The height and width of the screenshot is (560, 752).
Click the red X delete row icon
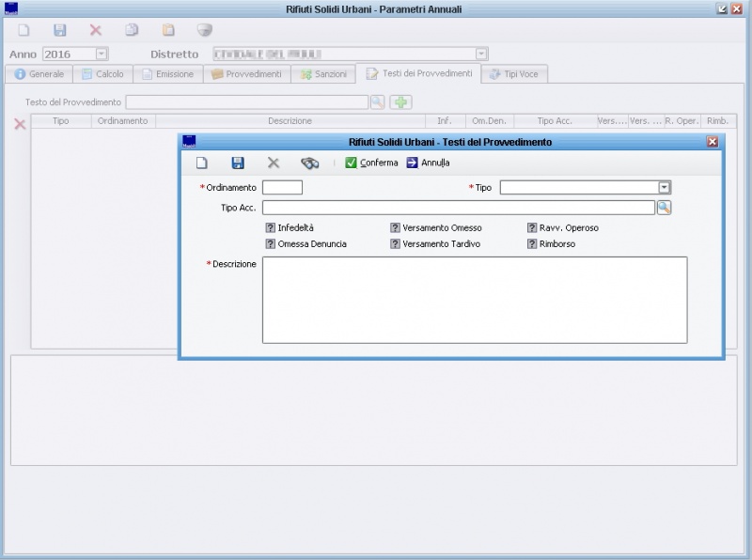[x=20, y=124]
